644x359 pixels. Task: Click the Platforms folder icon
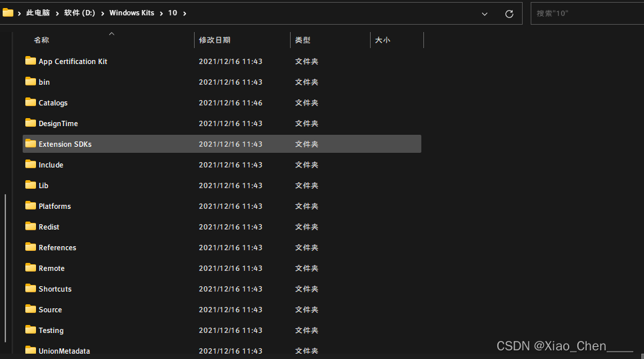point(31,206)
